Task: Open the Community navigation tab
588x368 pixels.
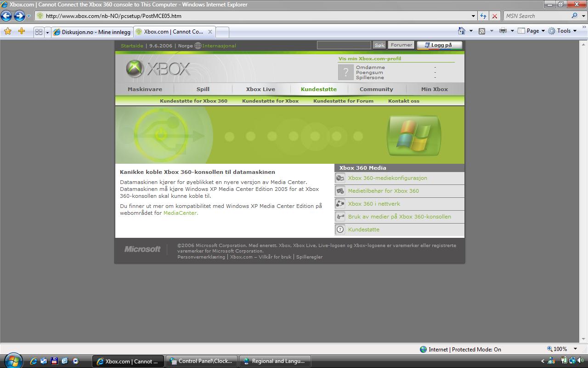Action: [x=376, y=89]
